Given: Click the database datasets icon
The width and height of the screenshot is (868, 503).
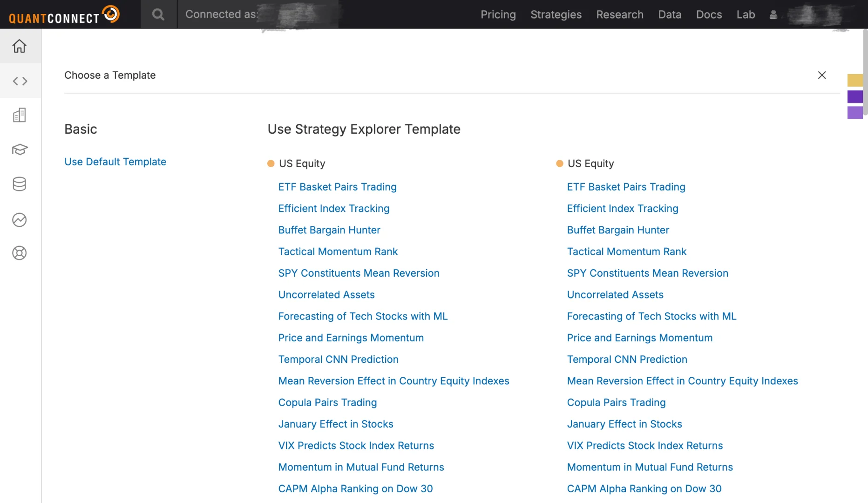Looking at the screenshot, I should tap(20, 184).
